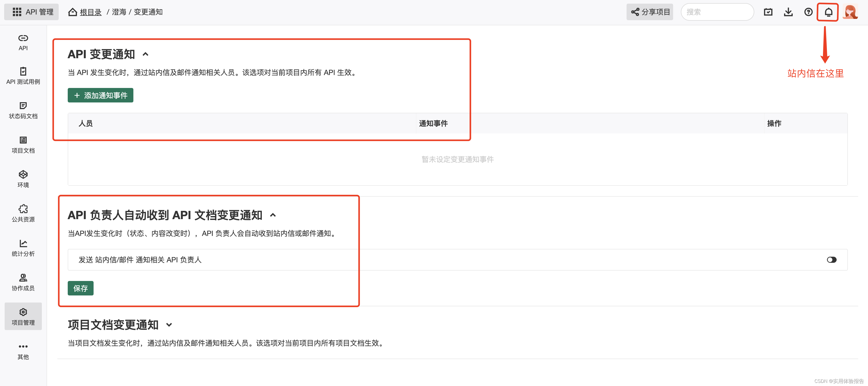Click 根目录 breadcrumb link
Image resolution: width=868 pixels, height=386 pixels.
[90, 12]
